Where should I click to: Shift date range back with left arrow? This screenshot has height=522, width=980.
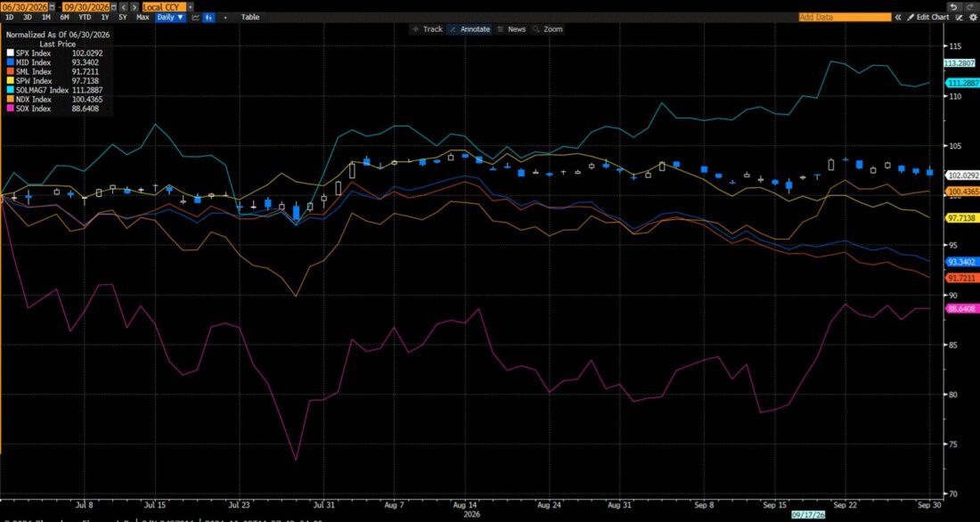(x=124, y=7)
